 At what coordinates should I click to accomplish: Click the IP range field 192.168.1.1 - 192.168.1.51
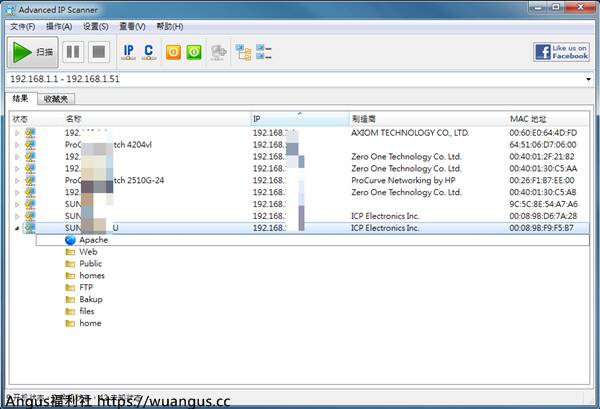295,79
